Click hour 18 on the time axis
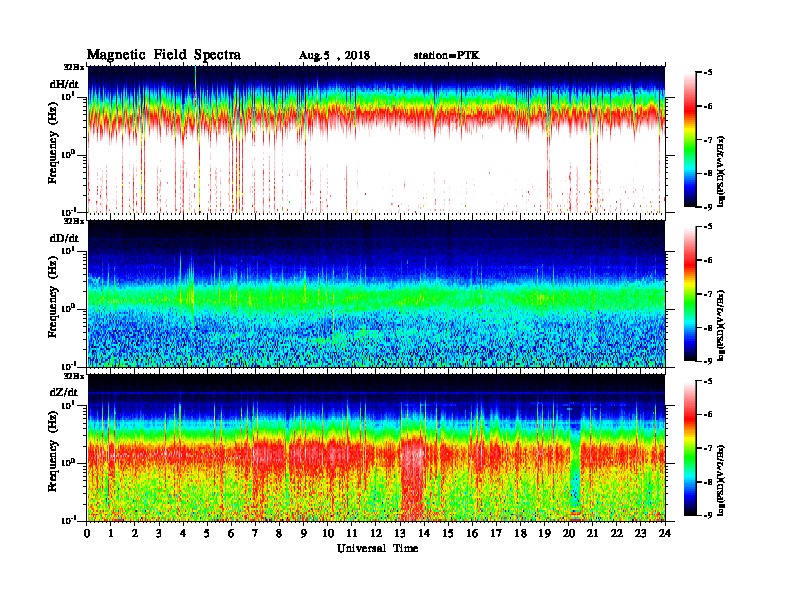792x612 pixels. (520, 534)
